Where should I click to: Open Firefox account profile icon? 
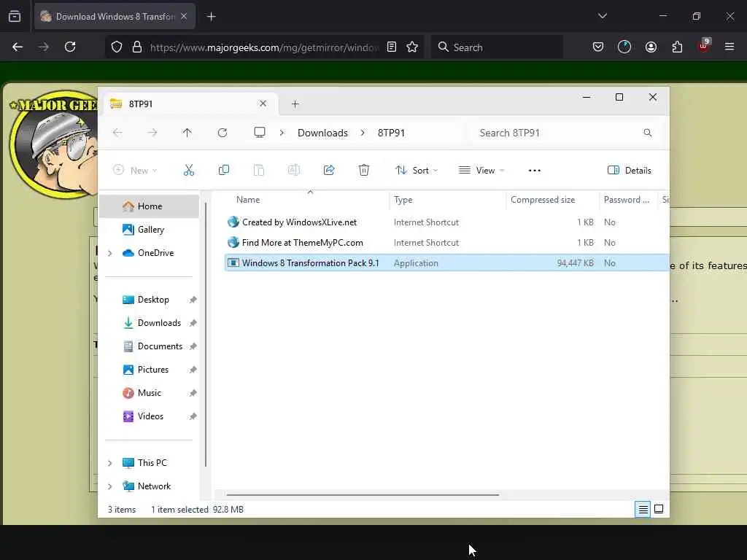(x=651, y=47)
